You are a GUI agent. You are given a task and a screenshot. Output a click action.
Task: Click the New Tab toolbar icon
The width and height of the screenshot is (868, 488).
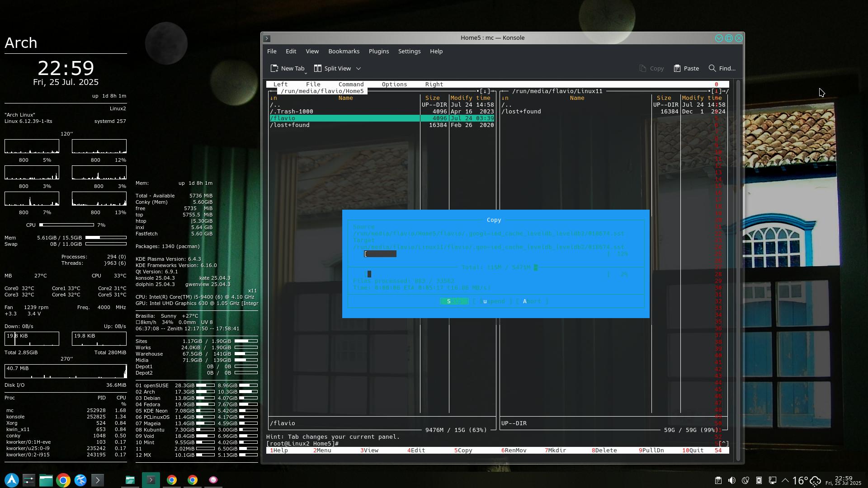click(274, 68)
